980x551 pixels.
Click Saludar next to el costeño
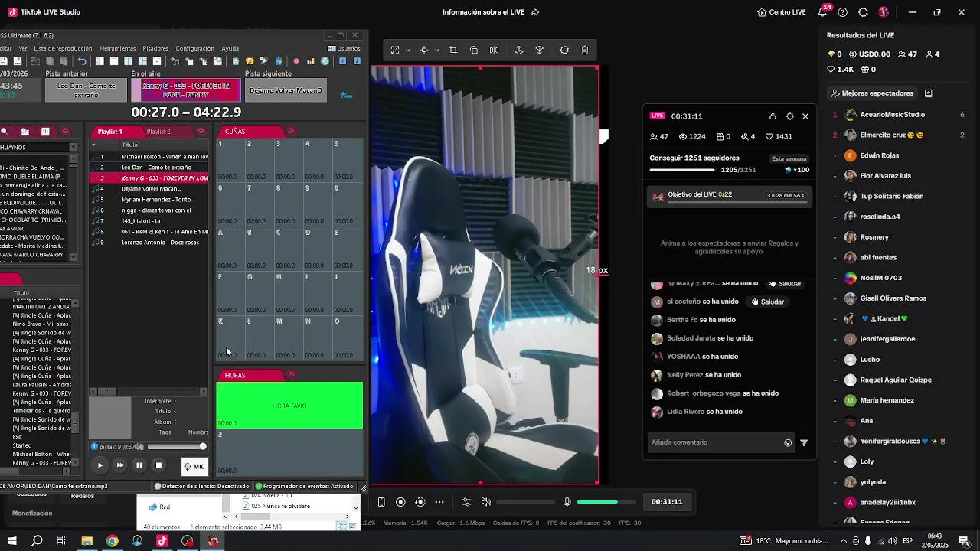[768, 302]
